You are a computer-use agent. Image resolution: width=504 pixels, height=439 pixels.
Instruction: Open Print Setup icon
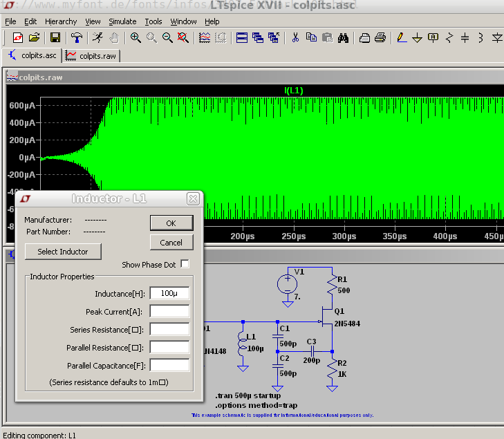(364, 38)
